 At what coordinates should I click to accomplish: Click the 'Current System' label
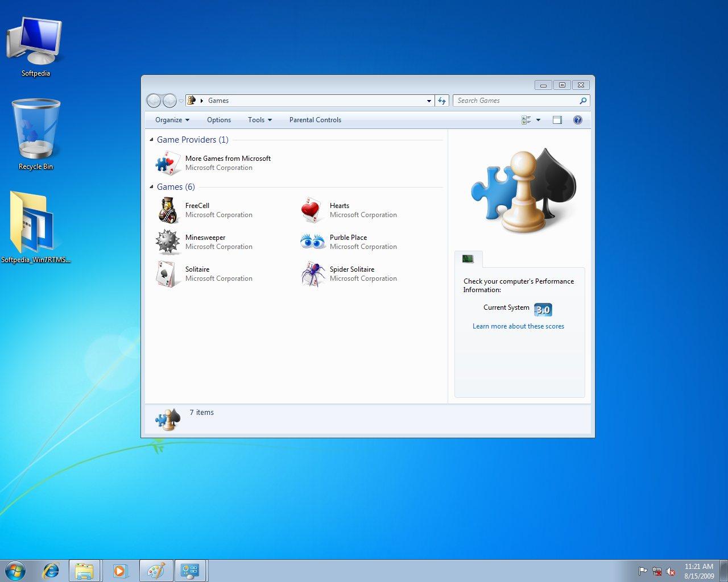pyautogui.click(x=506, y=307)
